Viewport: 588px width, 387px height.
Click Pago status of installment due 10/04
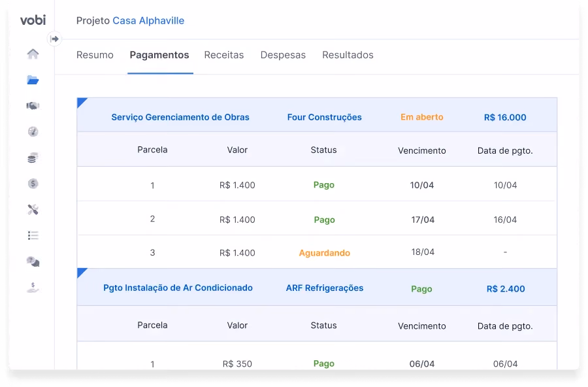coord(324,185)
